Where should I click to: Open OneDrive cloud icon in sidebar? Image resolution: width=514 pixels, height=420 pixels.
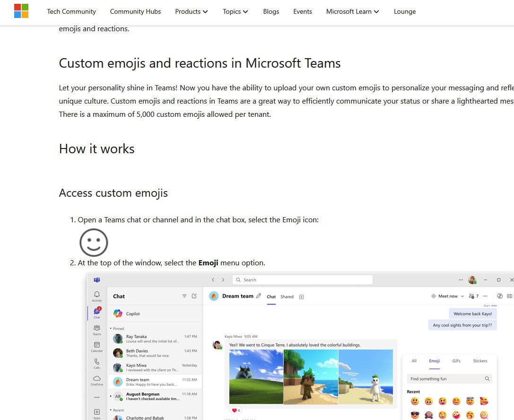tap(97, 380)
